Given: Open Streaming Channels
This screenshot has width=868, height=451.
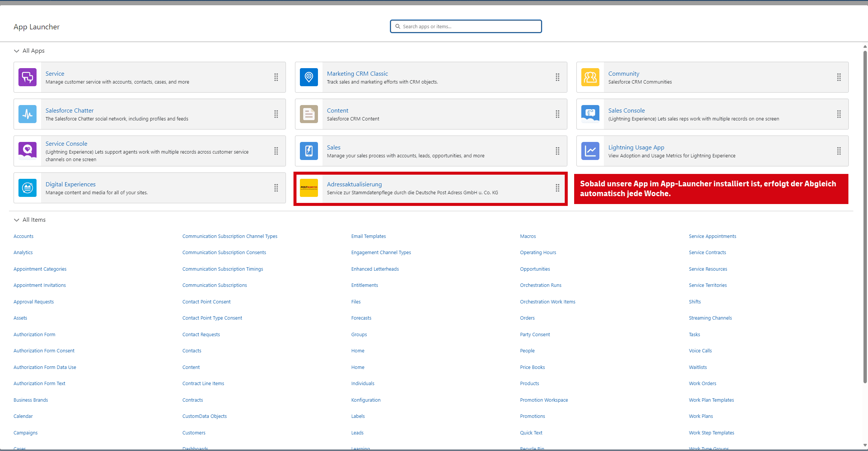Looking at the screenshot, I should tap(710, 318).
